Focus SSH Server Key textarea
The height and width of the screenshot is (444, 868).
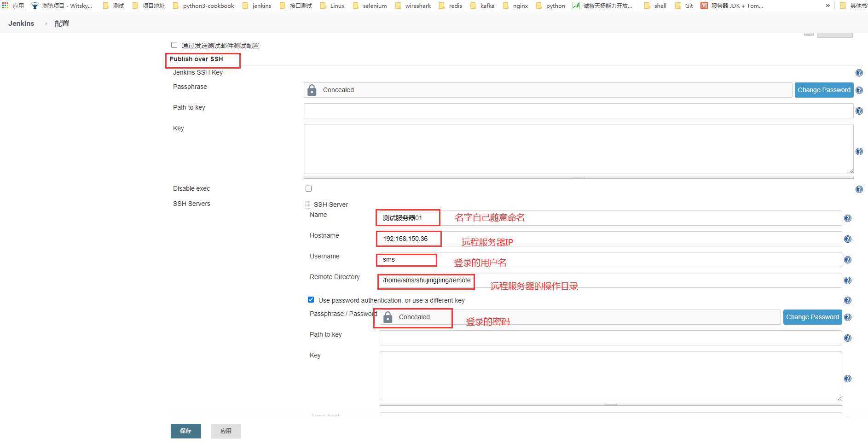point(611,376)
